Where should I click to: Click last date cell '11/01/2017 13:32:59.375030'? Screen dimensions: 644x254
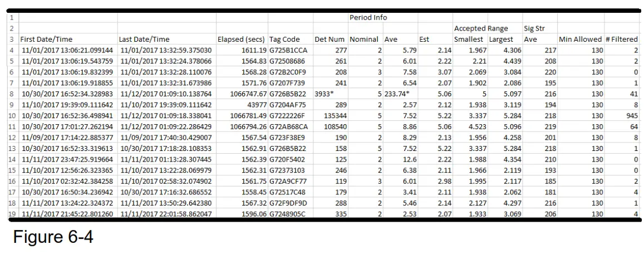[x=167, y=50]
